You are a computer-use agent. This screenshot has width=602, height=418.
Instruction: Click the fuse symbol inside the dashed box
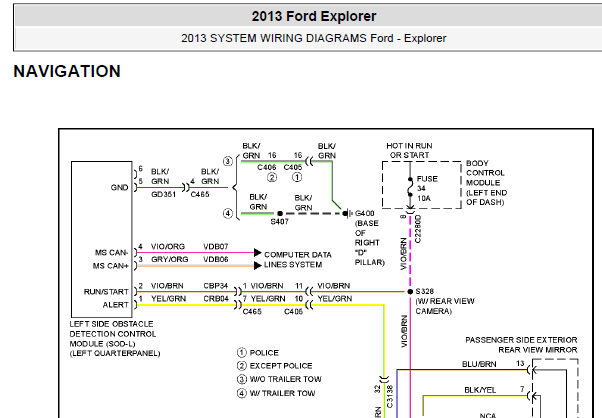click(x=410, y=187)
